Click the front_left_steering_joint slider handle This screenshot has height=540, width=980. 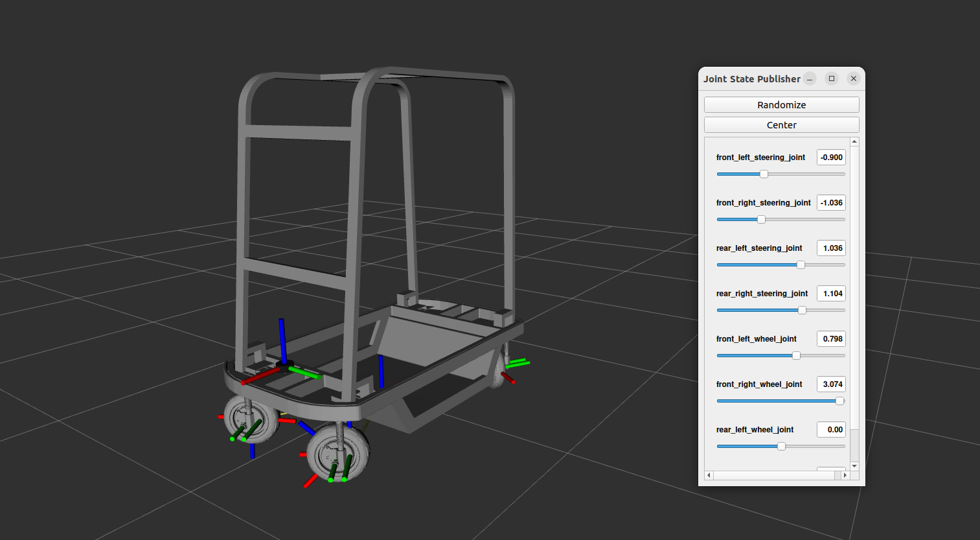(763, 174)
